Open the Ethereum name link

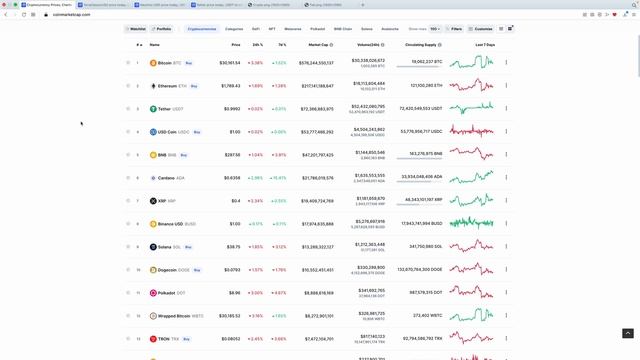[x=167, y=86]
